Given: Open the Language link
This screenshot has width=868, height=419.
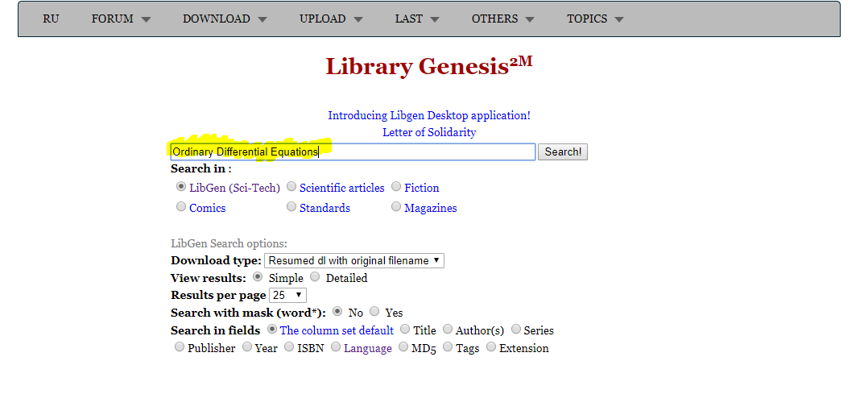Looking at the screenshot, I should (367, 348).
